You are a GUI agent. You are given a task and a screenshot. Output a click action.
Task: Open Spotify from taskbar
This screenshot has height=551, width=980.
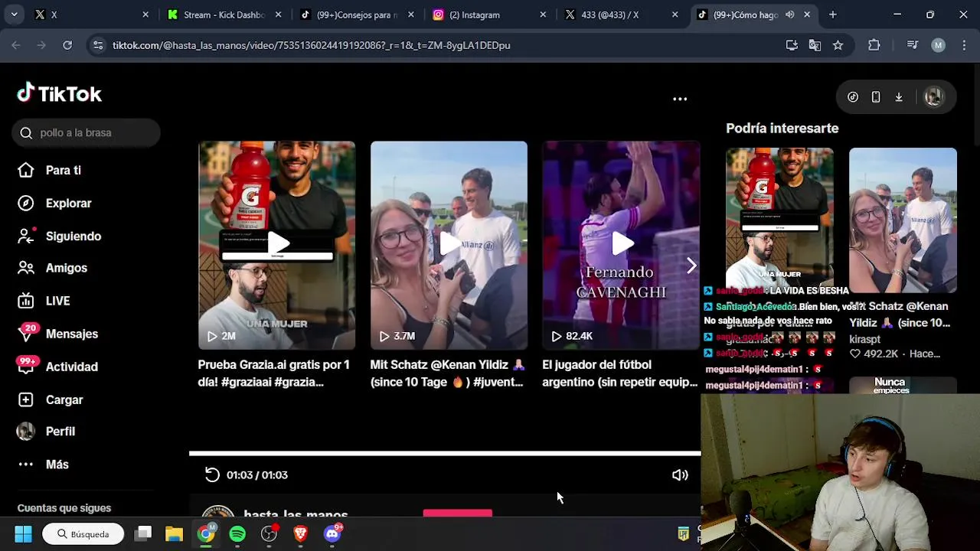click(x=237, y=533)
